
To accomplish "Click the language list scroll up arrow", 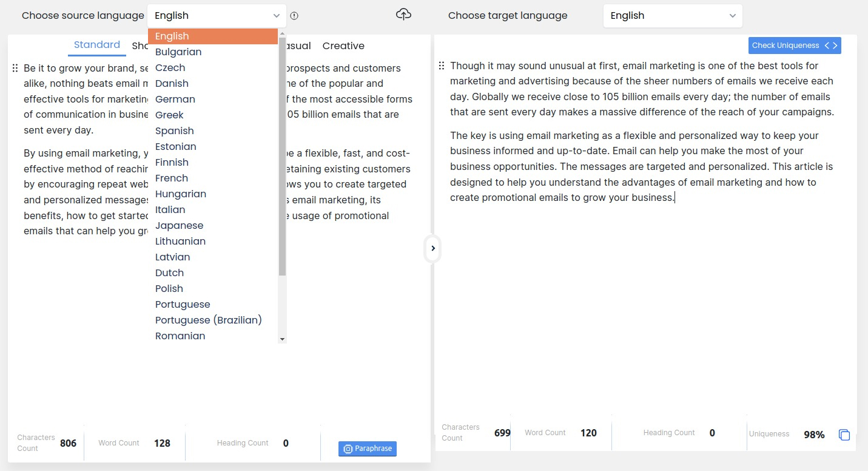I will 282,33.
